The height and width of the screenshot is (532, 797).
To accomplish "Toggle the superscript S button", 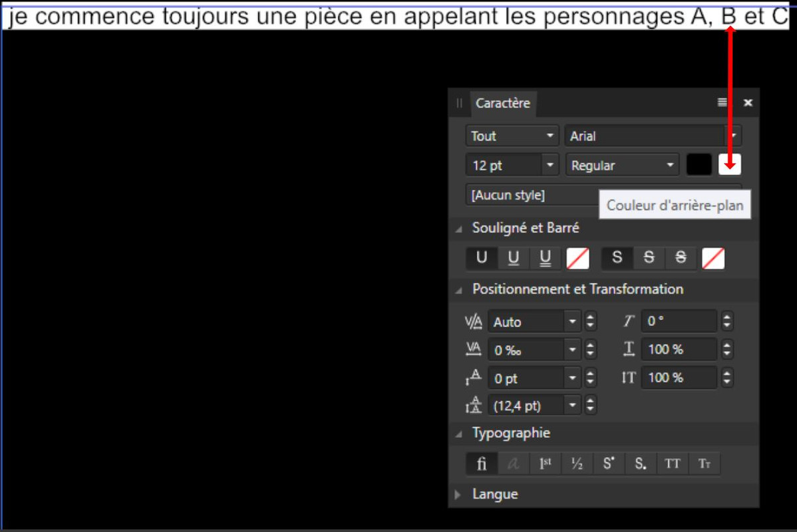I will pos(609,464).
